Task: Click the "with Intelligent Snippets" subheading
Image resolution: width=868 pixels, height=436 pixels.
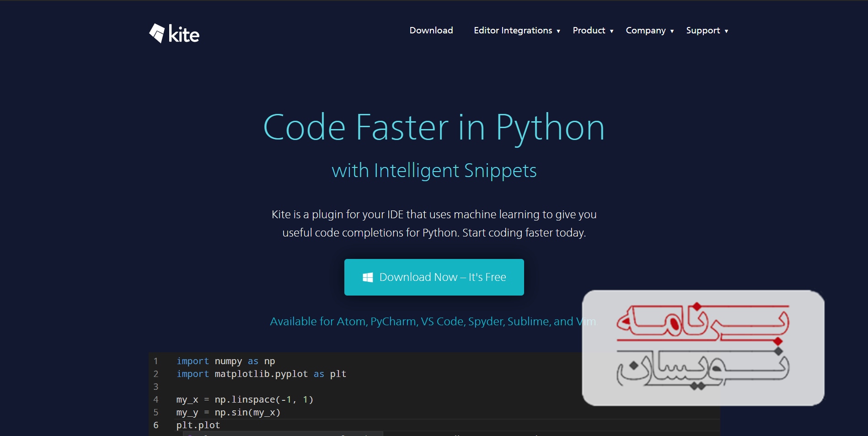Action: 434,171
